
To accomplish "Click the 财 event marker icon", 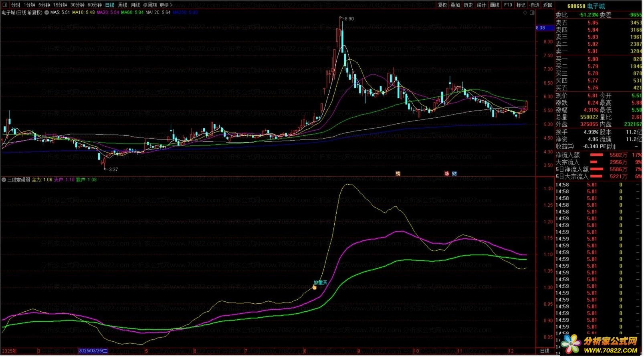I will tap(454, 174).
